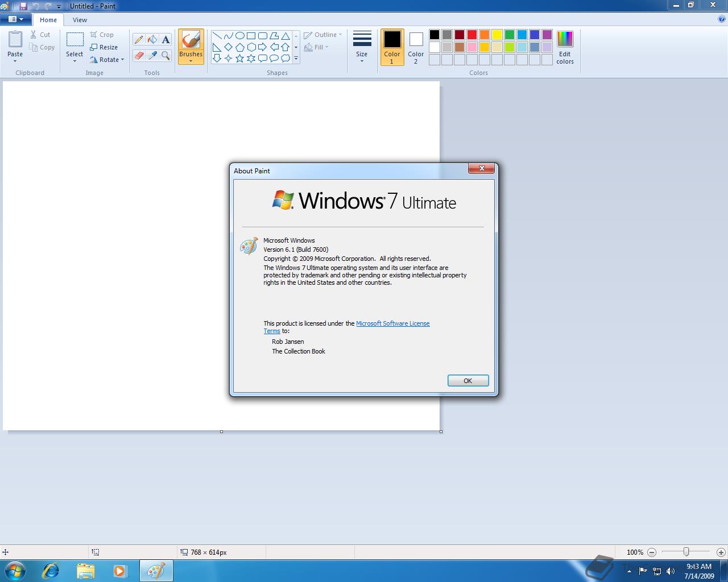The height and width of the screenshot is (582, 728).
Task: Pick the yellow color swatch
Action: 497,35
